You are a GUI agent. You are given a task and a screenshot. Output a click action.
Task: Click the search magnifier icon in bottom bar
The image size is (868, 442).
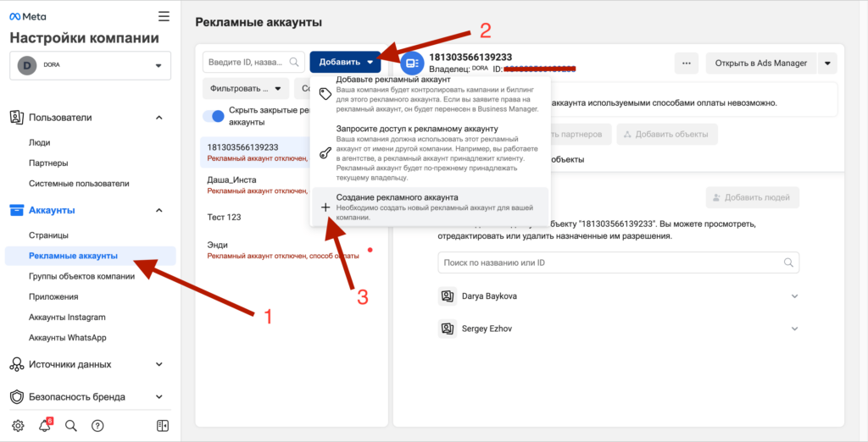tap(71, 425)
